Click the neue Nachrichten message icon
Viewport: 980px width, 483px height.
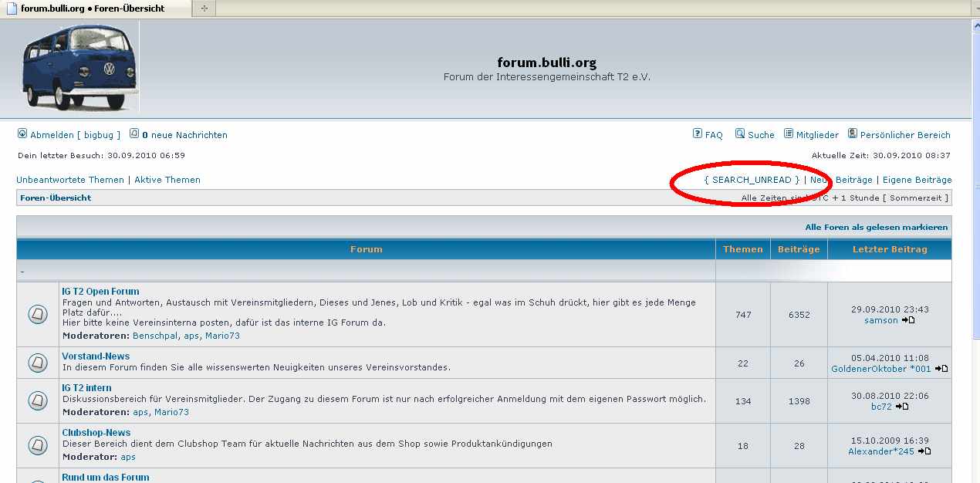pyautogui.click(x=134, y=133)
